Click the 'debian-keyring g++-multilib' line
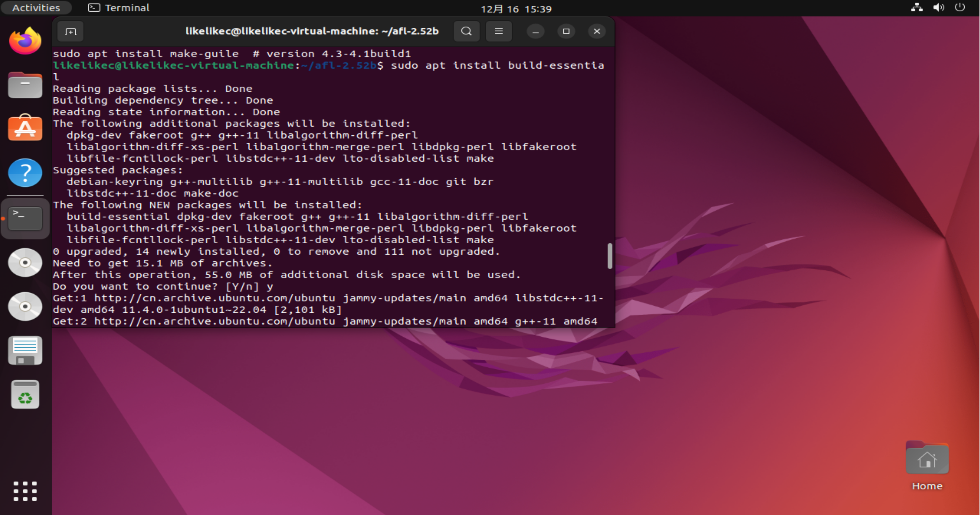 [x=280, y=182]
